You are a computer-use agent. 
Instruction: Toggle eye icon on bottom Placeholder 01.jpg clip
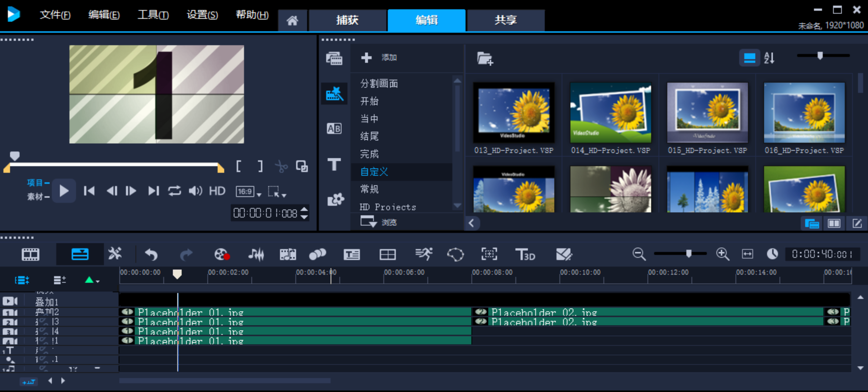(x=127, y=341)
